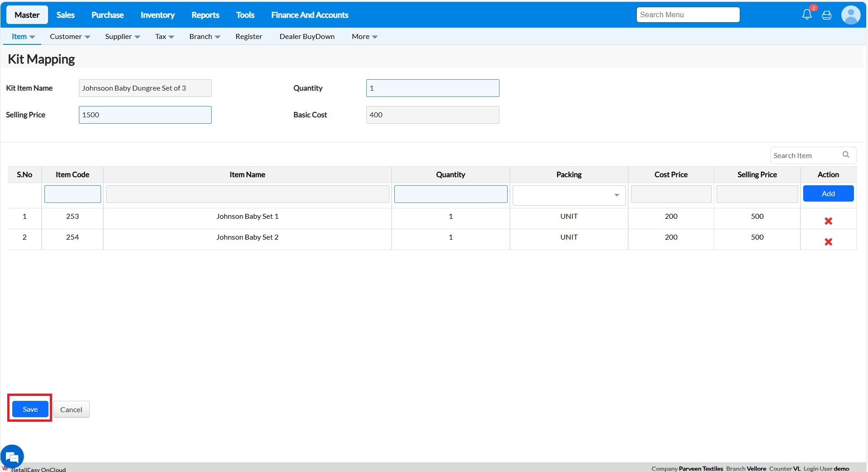The height and width of the screenshot is (472, 868).
Task: Open the Inventory menu
Action: pyautogui.click(x=157, y=15)
